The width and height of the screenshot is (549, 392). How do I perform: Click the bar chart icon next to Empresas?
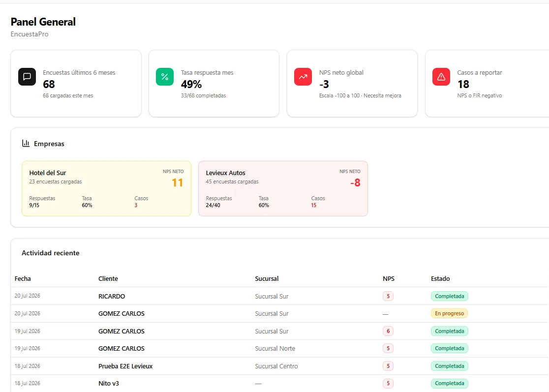point(26,143)
